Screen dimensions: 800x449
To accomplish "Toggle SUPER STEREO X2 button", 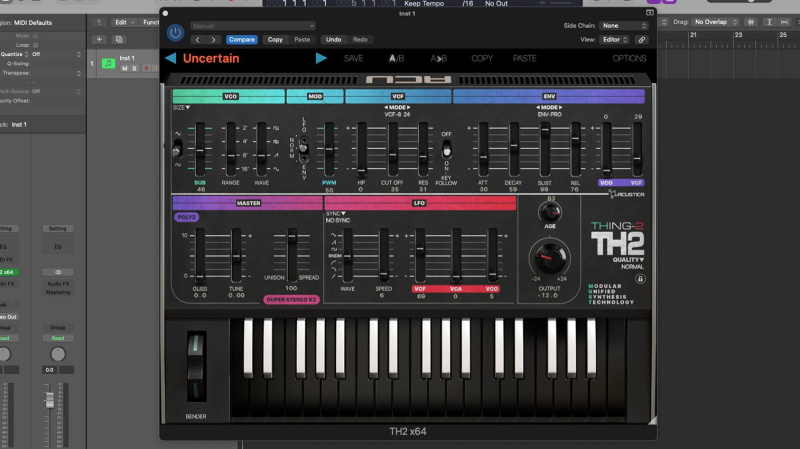I will pyautogui.click(x=291, y=300).
